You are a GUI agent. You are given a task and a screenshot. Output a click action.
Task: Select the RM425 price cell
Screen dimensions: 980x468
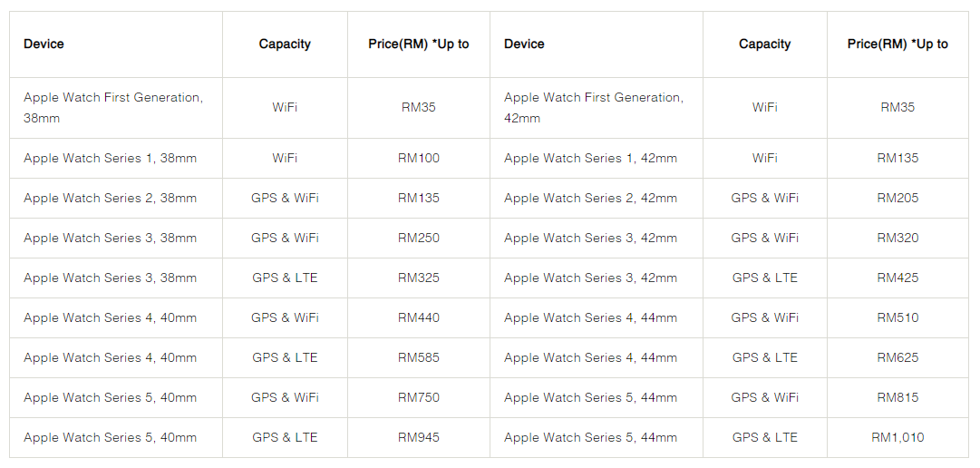click(898, 278)
